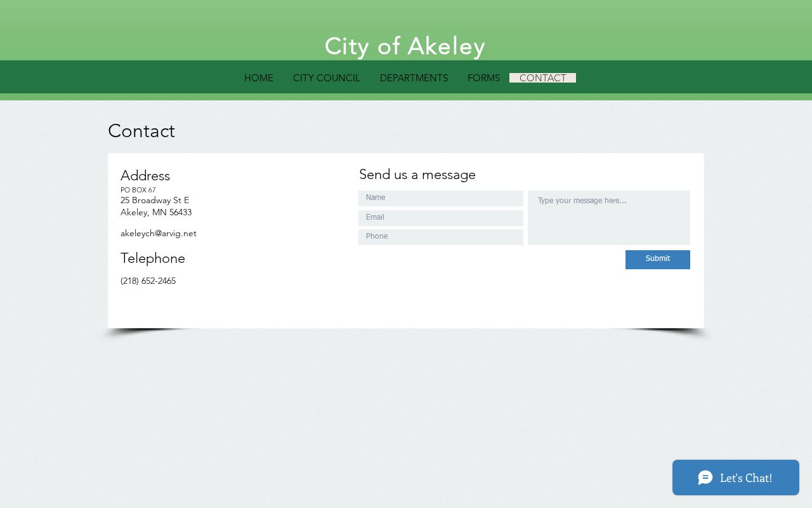Click the Contact page heading
The width and height of the screenshot is (812, 508).
click(x=141, y=131)
